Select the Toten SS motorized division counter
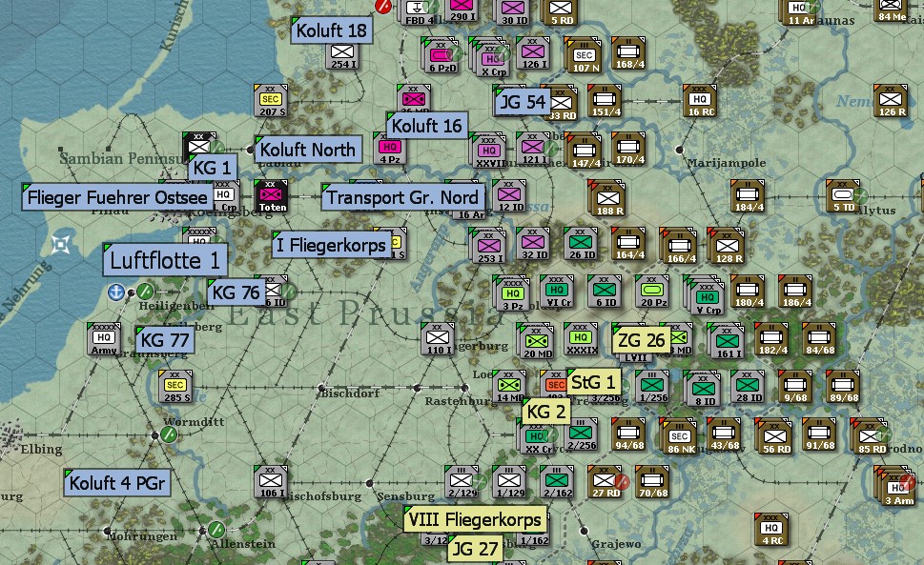 272,196
